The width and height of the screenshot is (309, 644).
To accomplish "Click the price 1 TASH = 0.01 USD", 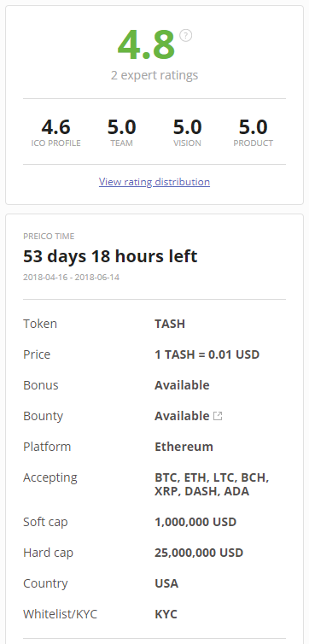I will click(207, 354).
